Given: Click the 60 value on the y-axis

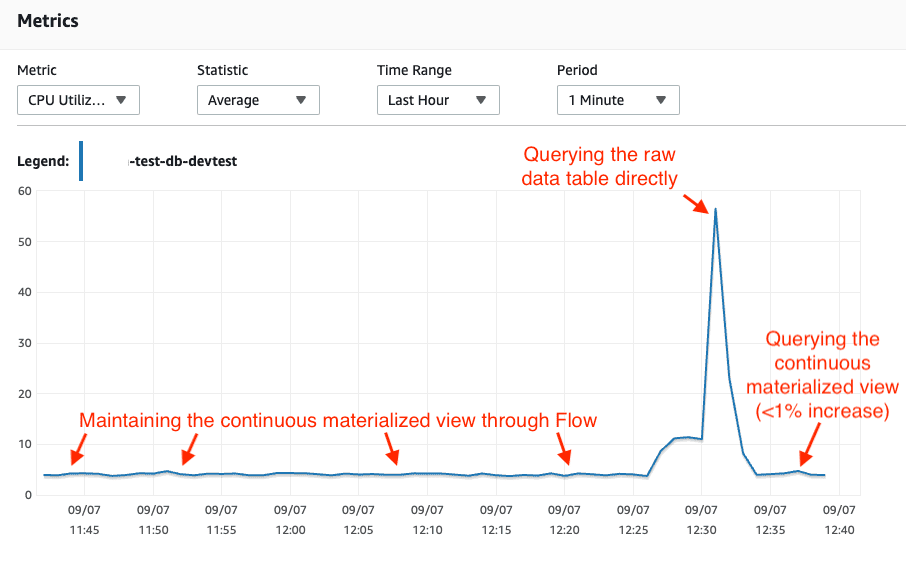Looking at the screenshot, I should (x=25, y=191).
